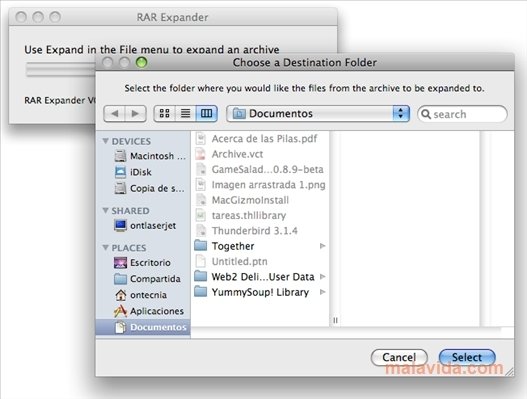Open ontecnia home icon
Viewport: 527px width, 399px height.
120,295
